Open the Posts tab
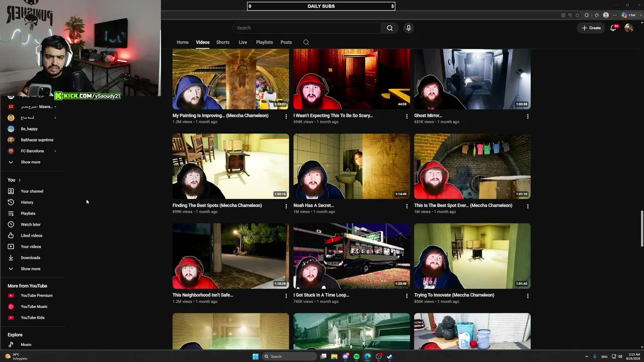Viewport: 644px width, 362px height. pos(286,42)
